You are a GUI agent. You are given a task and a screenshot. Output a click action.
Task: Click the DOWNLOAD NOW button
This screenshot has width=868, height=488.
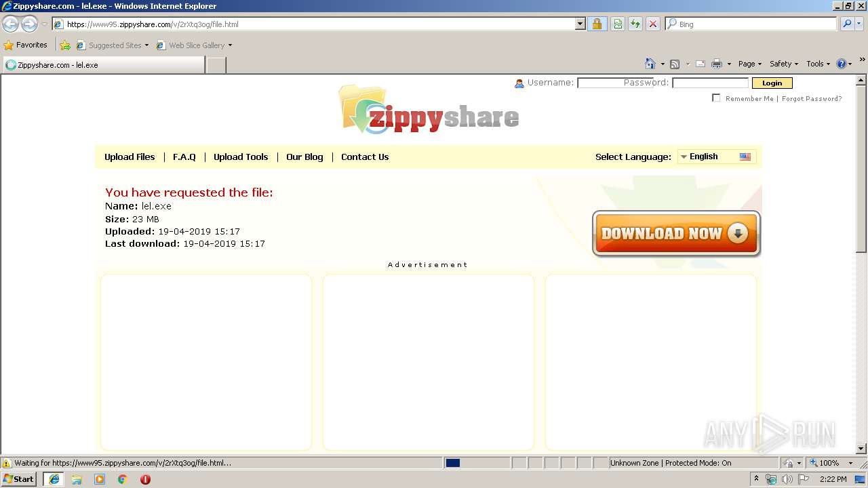click(676, 233)
